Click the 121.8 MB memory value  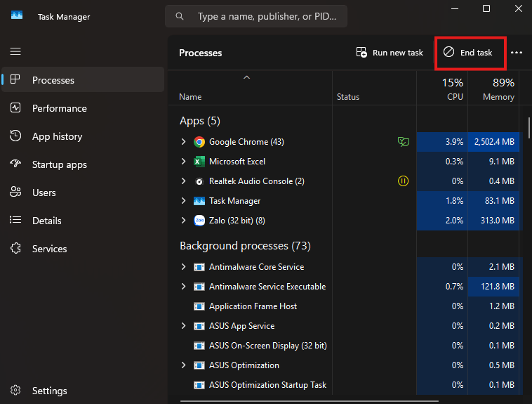pyautogui.click(x=498, y=287)
